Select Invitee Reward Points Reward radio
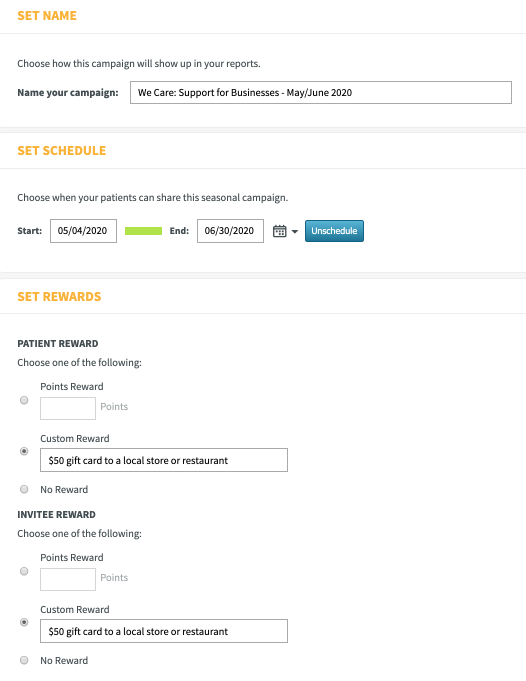526x681 pixels. pos(24,571)
